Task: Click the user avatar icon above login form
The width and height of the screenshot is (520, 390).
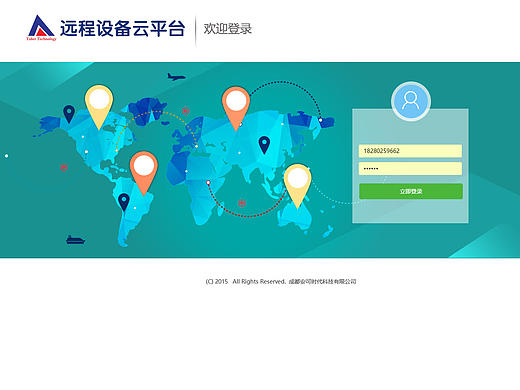Action: tap(411, 101)
